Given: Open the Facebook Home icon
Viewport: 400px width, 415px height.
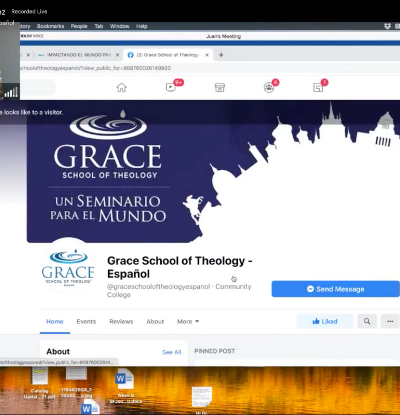Looking at the screenshot, I should point(121,88).
